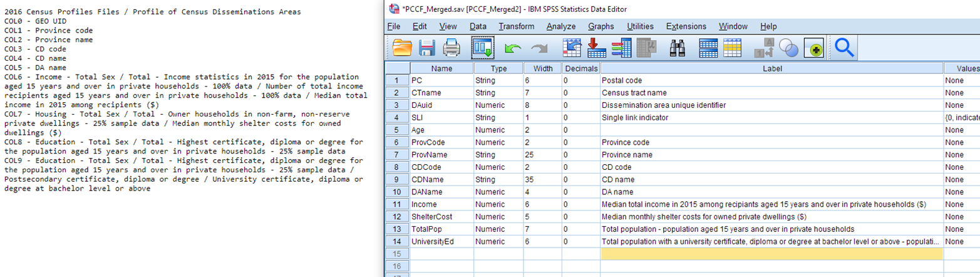
Task: Open the Data menu
Action: (x=478, y=26)
